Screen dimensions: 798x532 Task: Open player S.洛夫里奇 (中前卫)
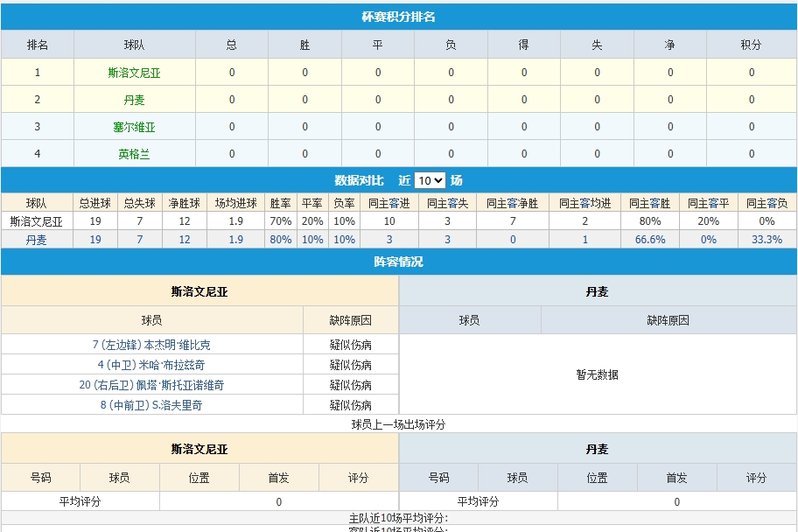click(151, 405)
